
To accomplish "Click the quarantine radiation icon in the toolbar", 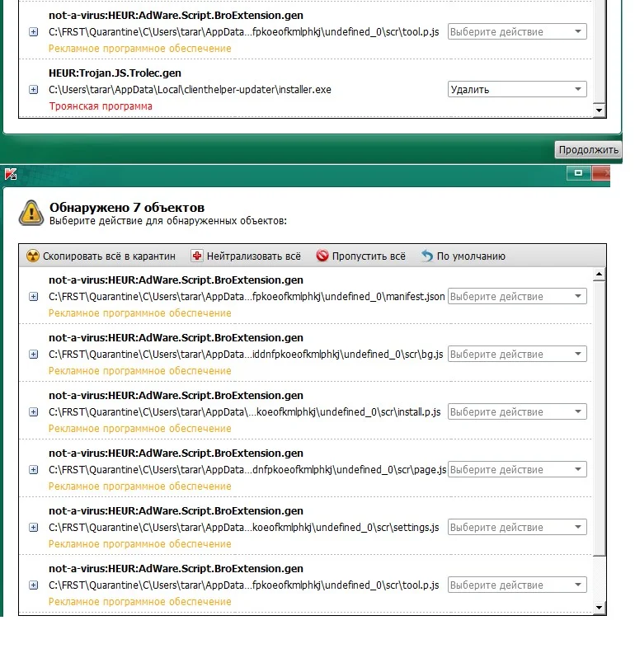I will coord(33,256).
